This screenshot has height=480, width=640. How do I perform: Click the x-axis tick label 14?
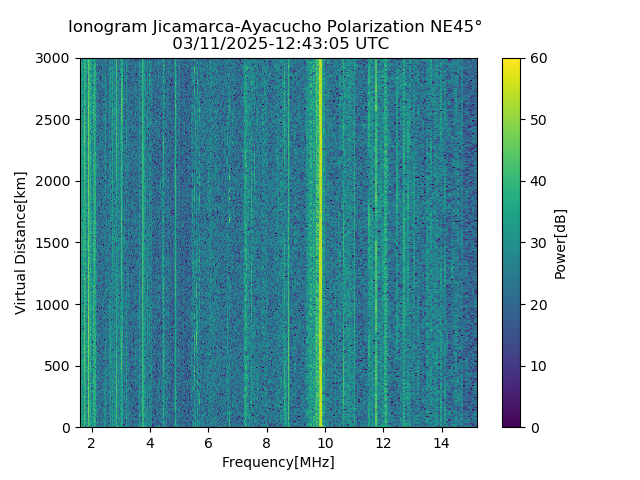[441, 443]
